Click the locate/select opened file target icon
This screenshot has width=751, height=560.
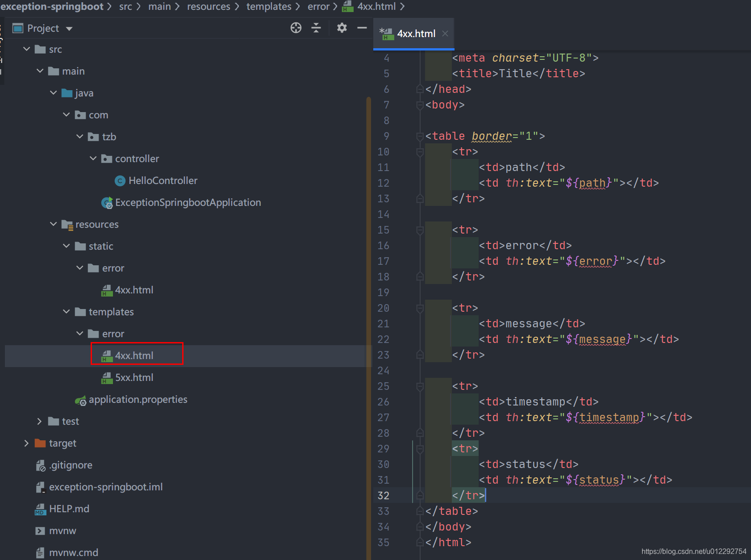tap(296, 28)
